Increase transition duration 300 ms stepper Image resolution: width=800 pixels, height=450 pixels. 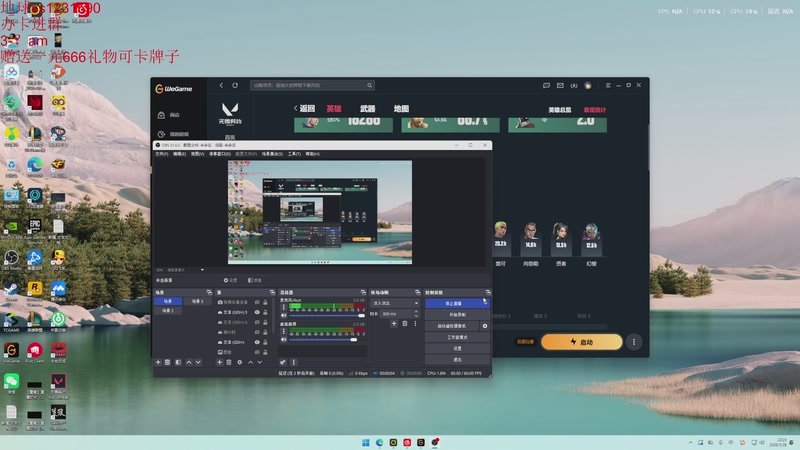[416, 312]
